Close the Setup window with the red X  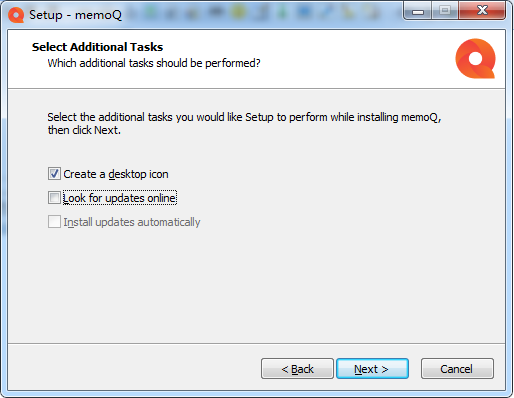482,11
